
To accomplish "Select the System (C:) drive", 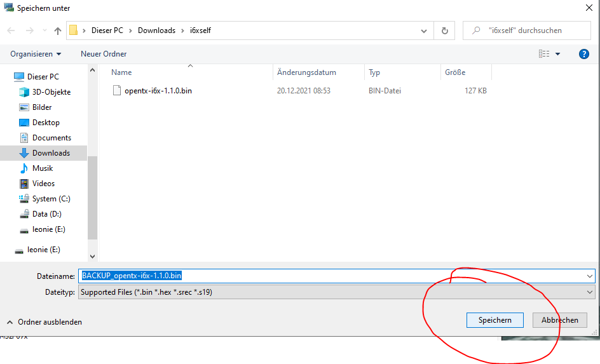I will [51, 199].
